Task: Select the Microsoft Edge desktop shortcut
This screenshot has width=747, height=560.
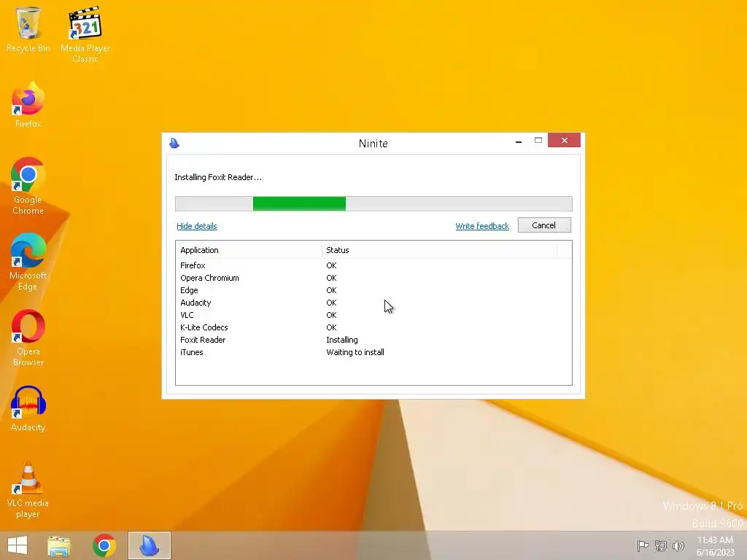Action: tap(28, 262)
